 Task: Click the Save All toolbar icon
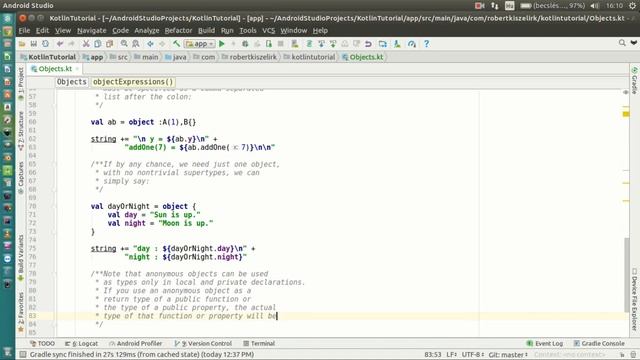[x=33, y=44]
